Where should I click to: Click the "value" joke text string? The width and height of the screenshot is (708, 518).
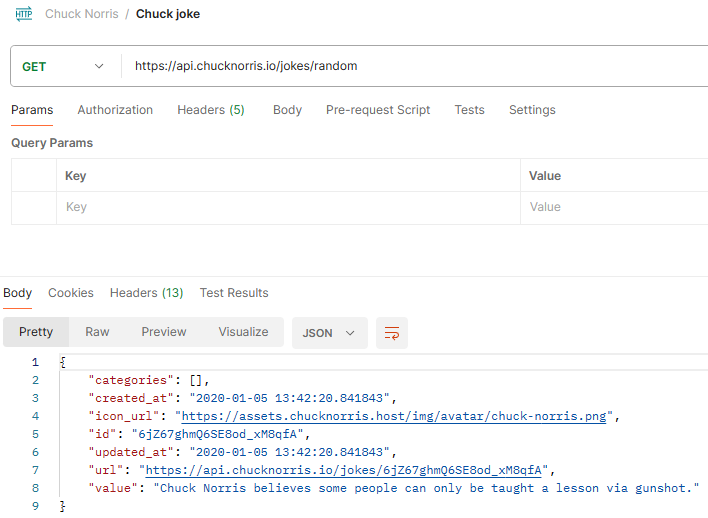[426, 489]
